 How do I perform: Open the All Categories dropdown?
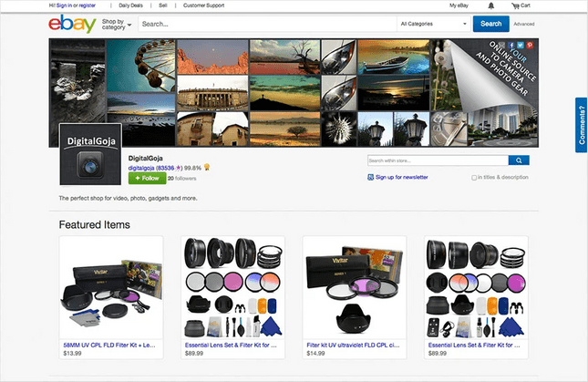[434, 24]
